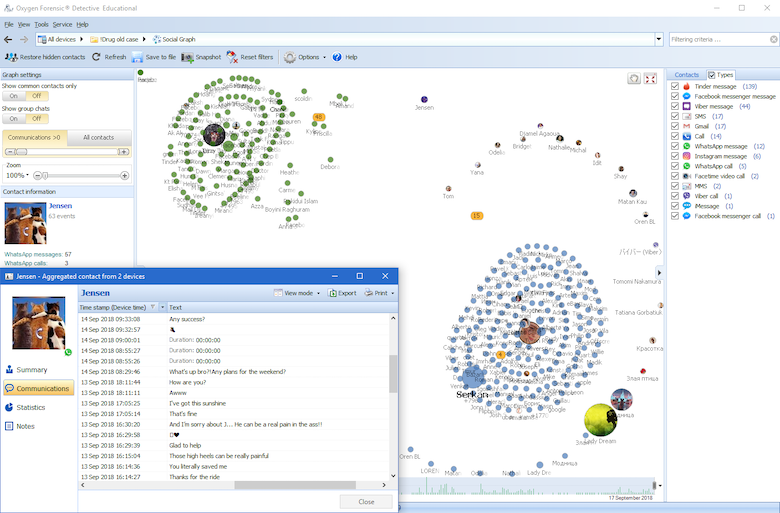
Task: Close the Jensen dialog with Close button
Action: click(366, 502)
